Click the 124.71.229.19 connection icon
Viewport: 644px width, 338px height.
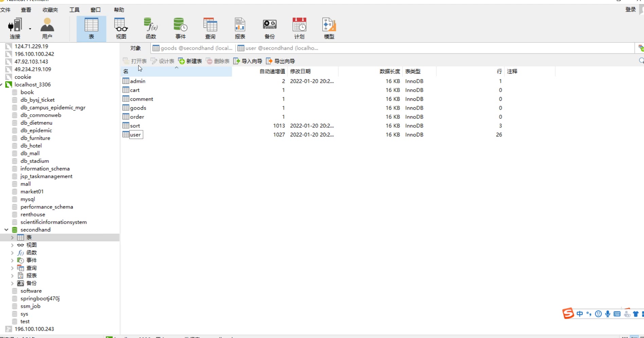click(9, 46)
